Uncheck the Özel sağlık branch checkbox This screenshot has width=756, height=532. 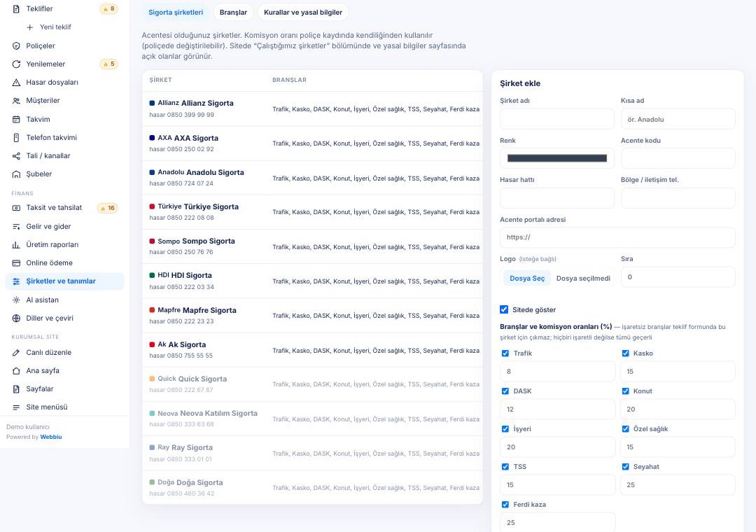coord(625,429)
